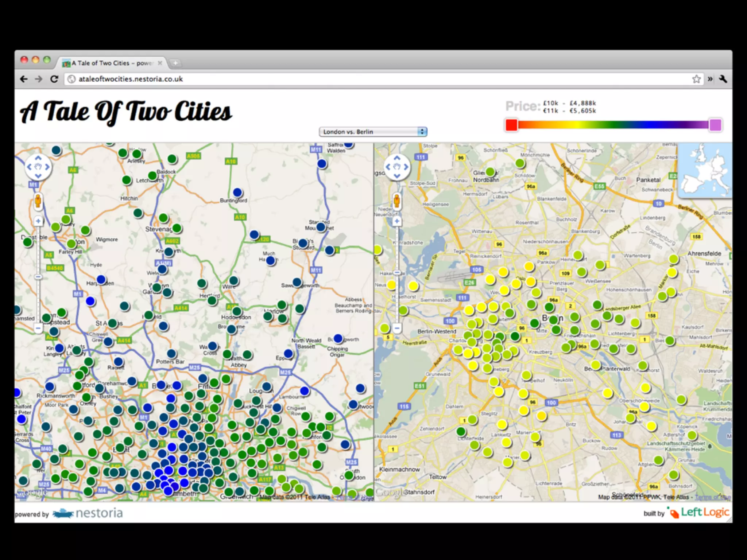
Task: Expand the browser extensions overflow chevron
Action: click(x=710, y=79)
